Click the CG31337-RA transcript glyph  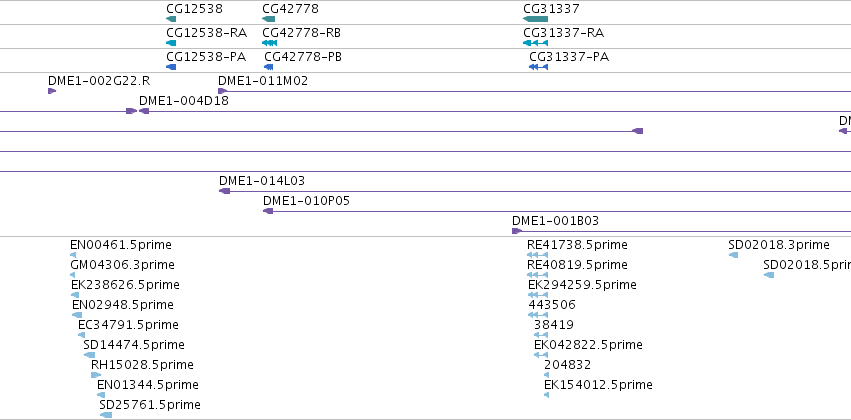[x=536, y=43]
